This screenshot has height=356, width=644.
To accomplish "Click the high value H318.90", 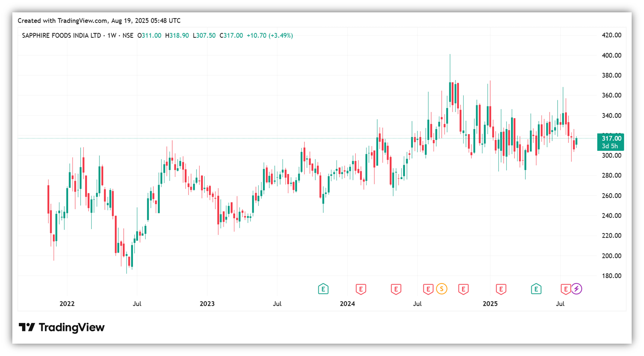I will [177, 35].
